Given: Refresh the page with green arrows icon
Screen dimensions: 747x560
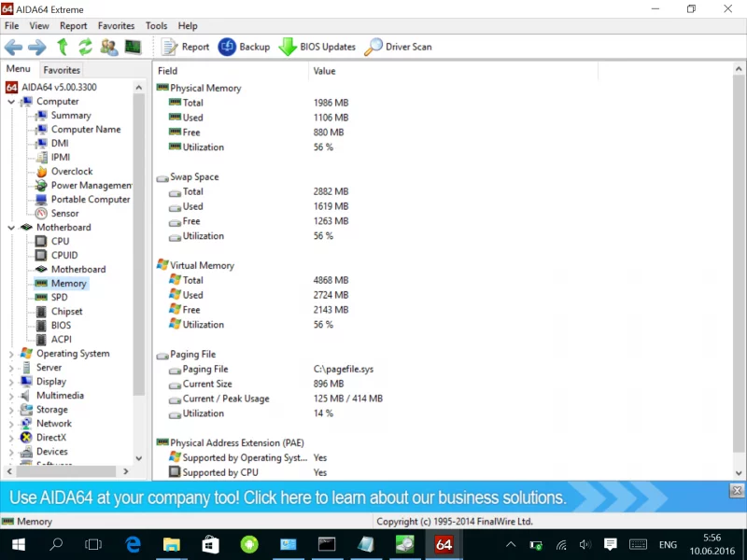Looking at the screenshot, I should pyautogui.click(x=86, y=47).
